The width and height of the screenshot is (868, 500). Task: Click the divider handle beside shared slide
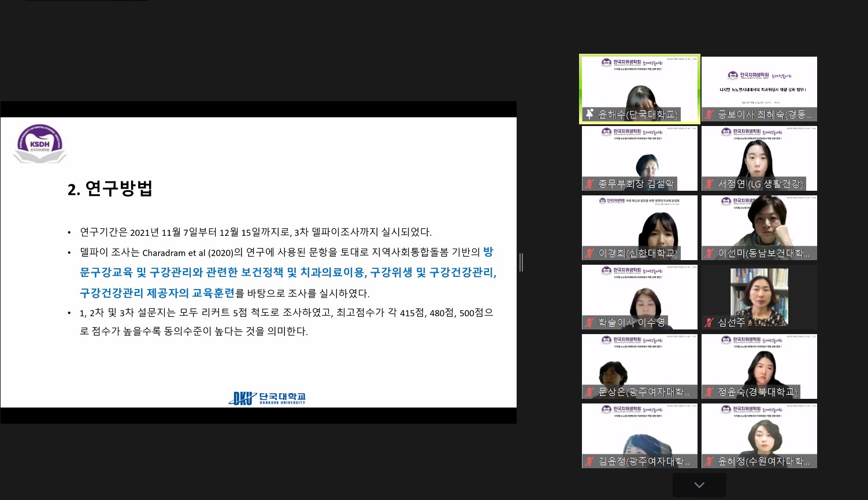pyautogui.click(x=521, y=262)
